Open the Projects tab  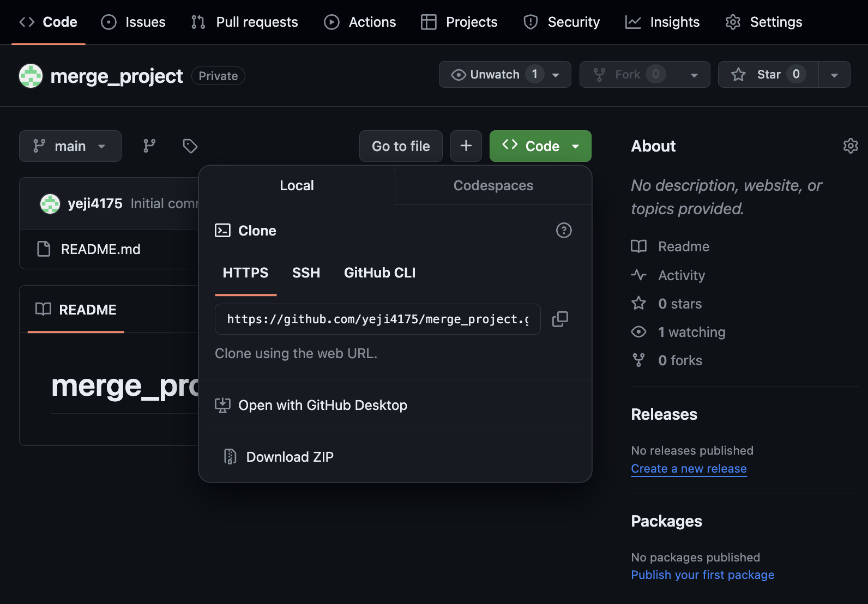(459, 22)
